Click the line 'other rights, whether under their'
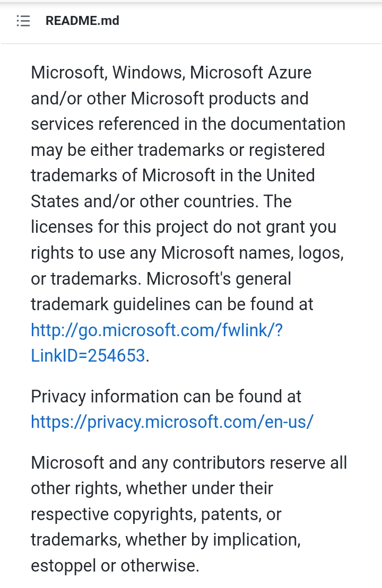 152,488
